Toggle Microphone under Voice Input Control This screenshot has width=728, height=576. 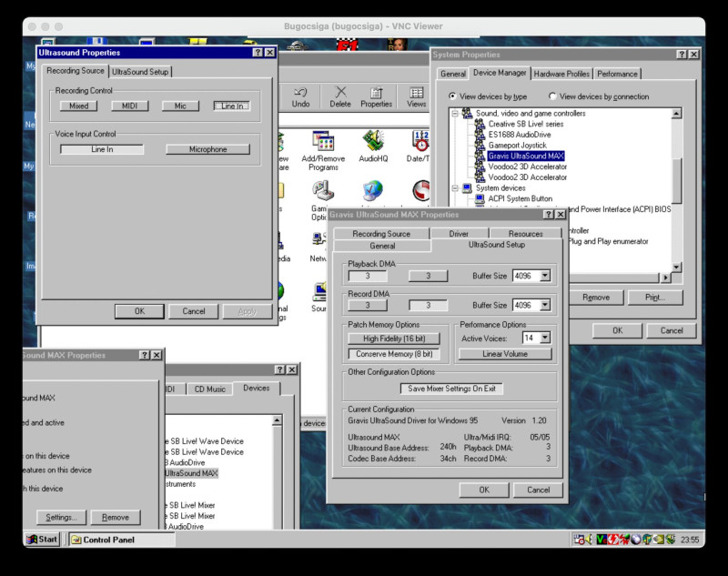(x=207, y=149)
